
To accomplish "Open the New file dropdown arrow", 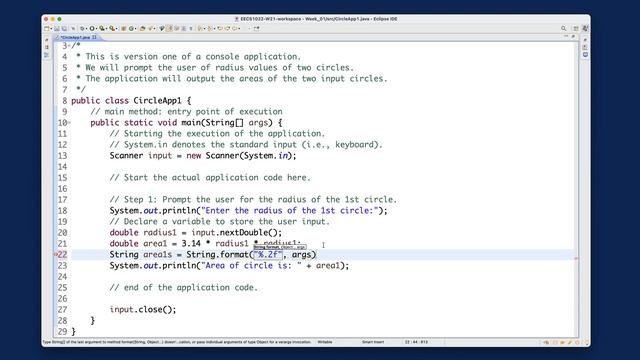I will 51,29.
